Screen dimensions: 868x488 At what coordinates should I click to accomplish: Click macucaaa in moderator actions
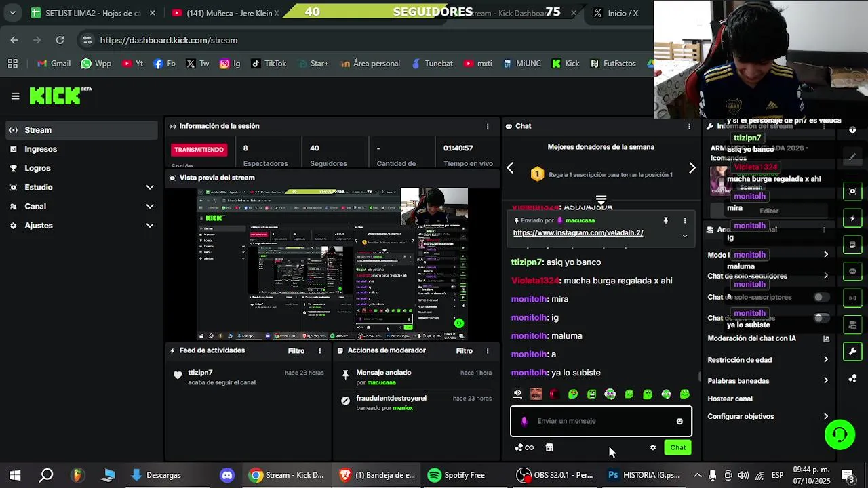[x=381, y=382]
